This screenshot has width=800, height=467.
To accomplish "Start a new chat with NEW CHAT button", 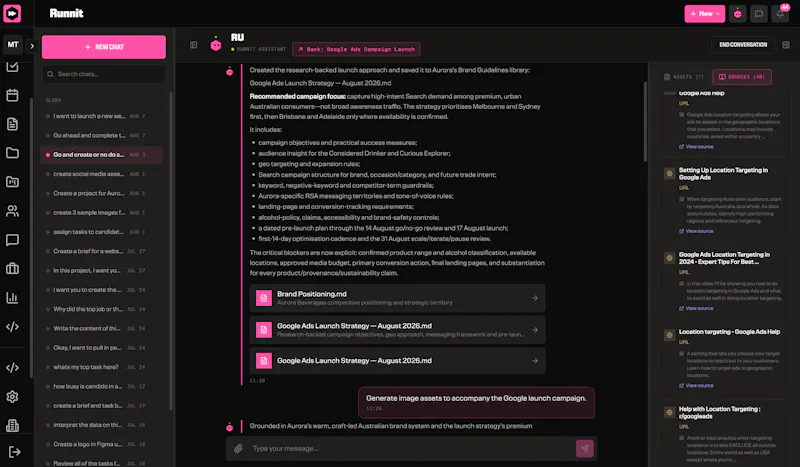I will 104,47.
